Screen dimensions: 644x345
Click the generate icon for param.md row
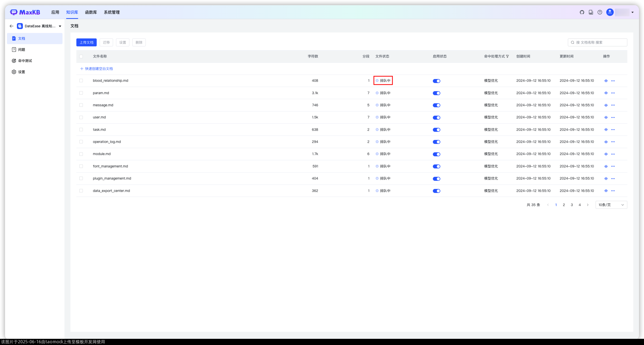coord(606,93)
